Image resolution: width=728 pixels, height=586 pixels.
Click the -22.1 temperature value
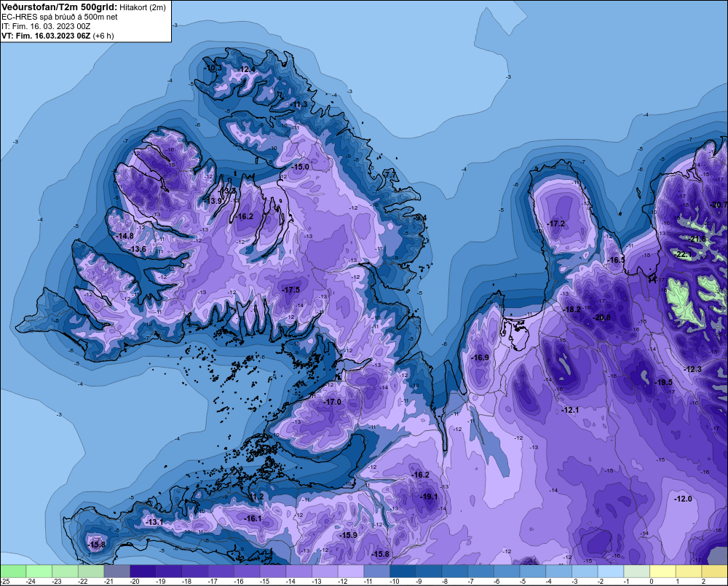(684, 255)
